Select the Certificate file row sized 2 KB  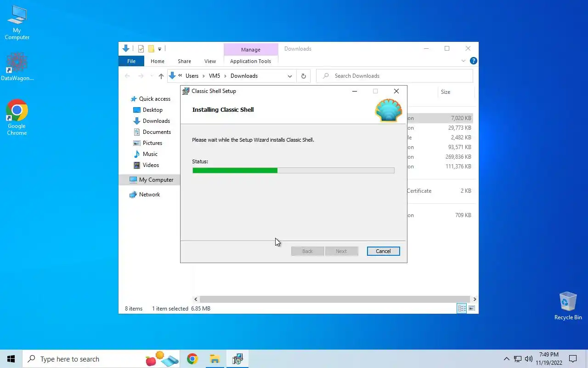440,191
